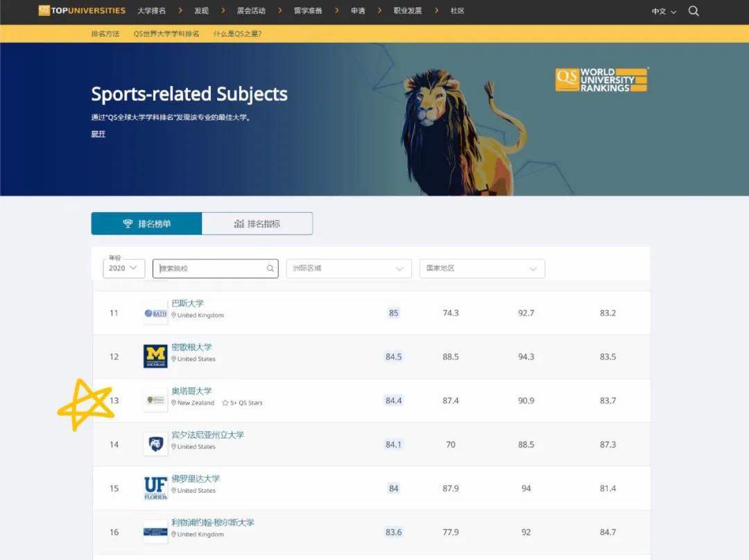This screenshot has width=749, height=560.
Task: Click the QS World University Rankings badge
Action: click(x=601, y=80)
